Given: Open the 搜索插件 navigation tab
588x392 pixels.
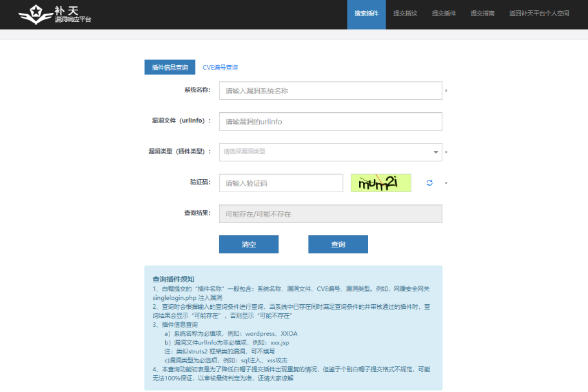Looking at the screenshot, I should click(366, 14).
